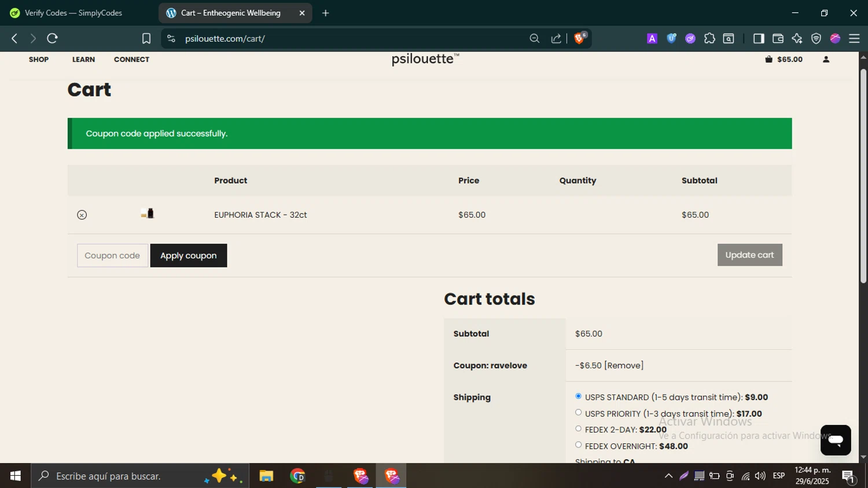Open the SHOP menu
Image resolution: width=868 pixels, height=488 pixels.
(39, 60)
